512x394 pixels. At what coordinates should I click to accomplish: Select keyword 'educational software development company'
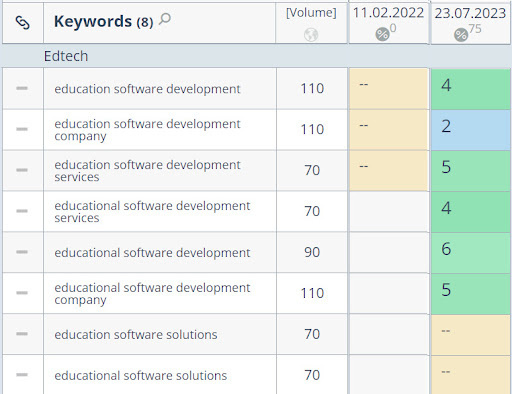click(x=152, y=293)
